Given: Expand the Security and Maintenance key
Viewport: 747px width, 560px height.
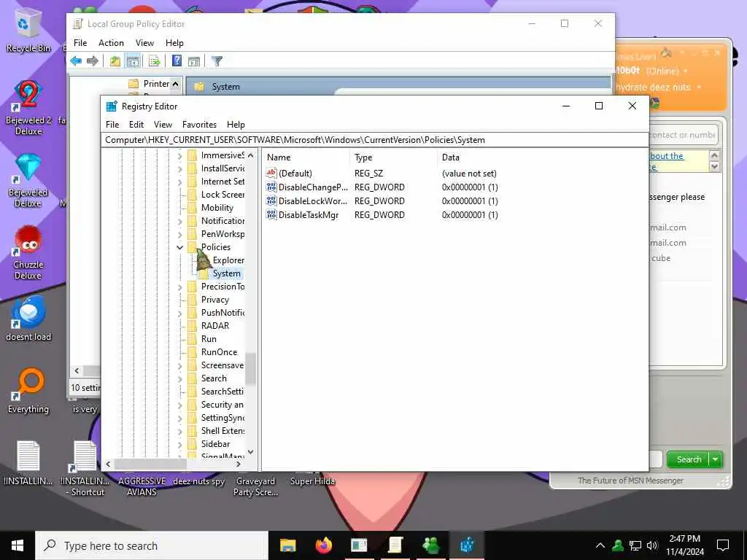Looking at the screenshot, I should [179, 405].
